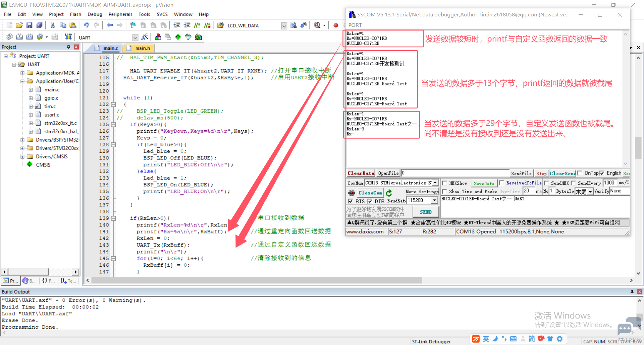The height and width of the screenshot is (345, 644).
Task: Click the OpenFile button
Action: point(388,173)
